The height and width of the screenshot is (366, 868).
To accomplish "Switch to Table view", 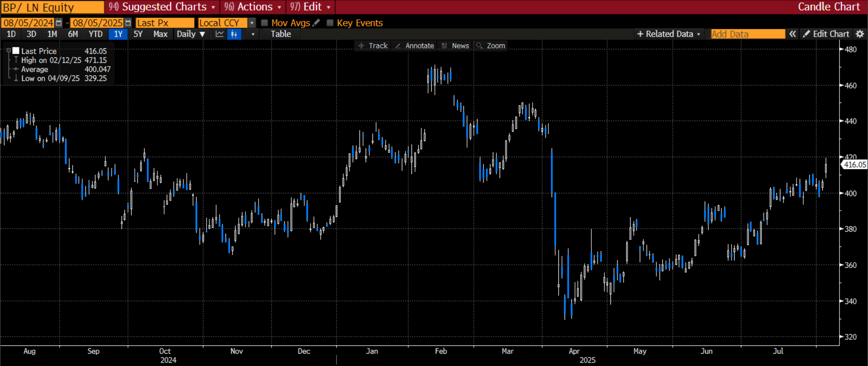I will [281, 34].
